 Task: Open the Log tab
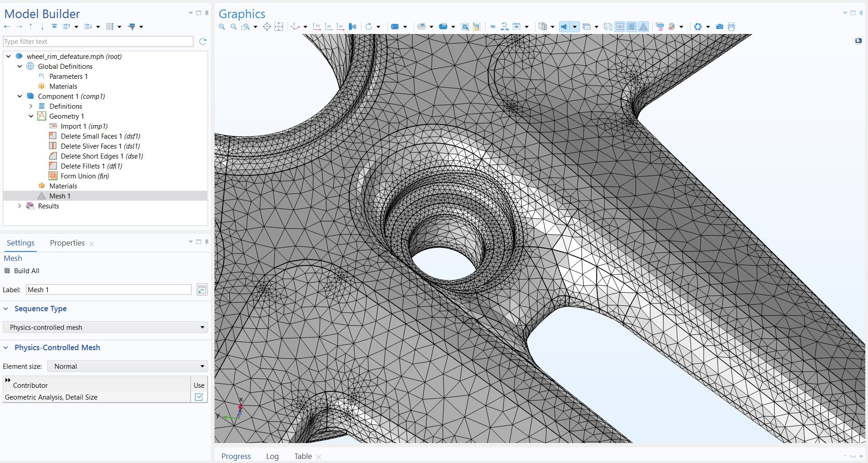coord(272,456)
